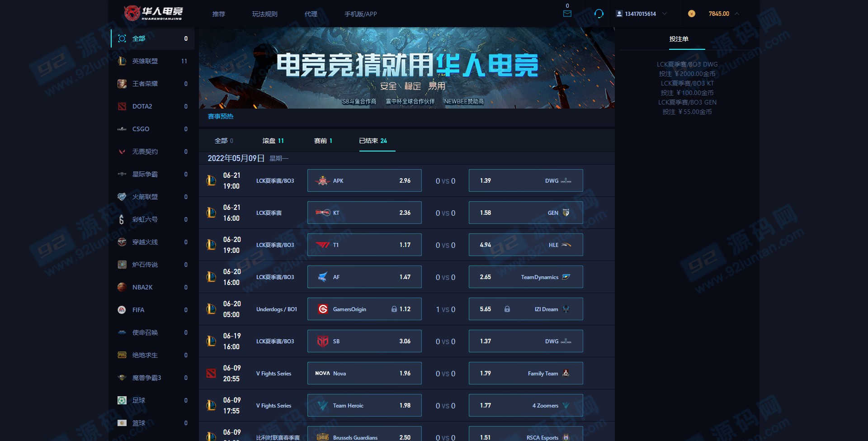Screen dimensions: 868x441
Task: Select AF odds 1.47 box
Action: tap(364, 277)
